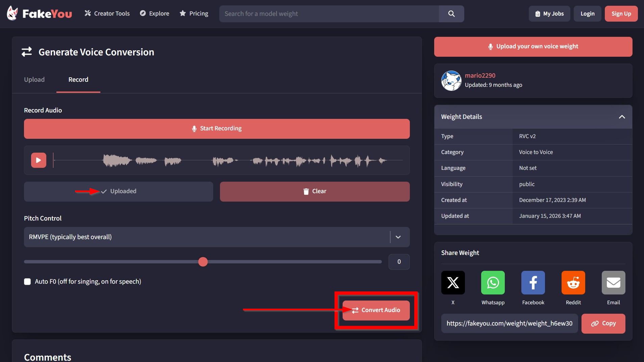The image size is (644, 362).
Task: Click Upload your own voice weight
Action: (533, 47)
